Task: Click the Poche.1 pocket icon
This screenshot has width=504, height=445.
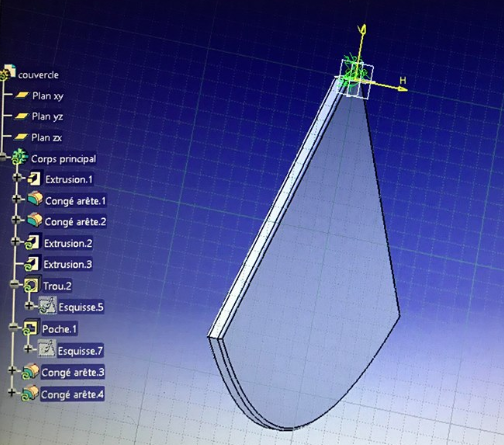Action: pos(31,328)
